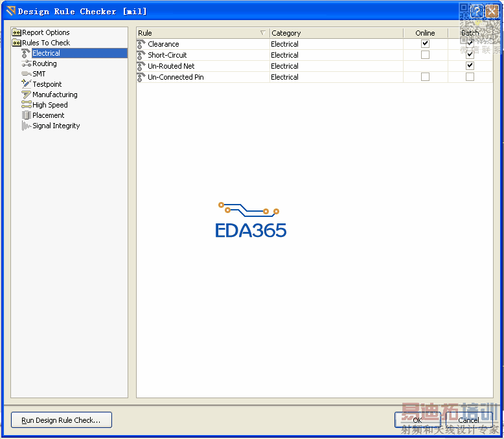
Task: Select Report Options in tree
Action: click(x=45, y=32)
